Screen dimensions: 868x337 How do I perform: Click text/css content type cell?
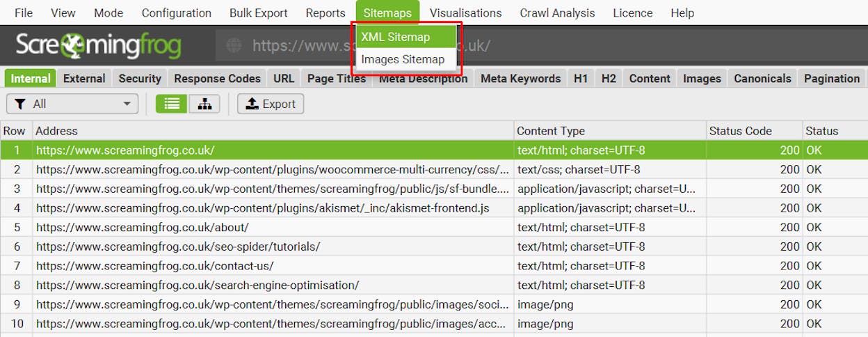(x=610, y=169)
